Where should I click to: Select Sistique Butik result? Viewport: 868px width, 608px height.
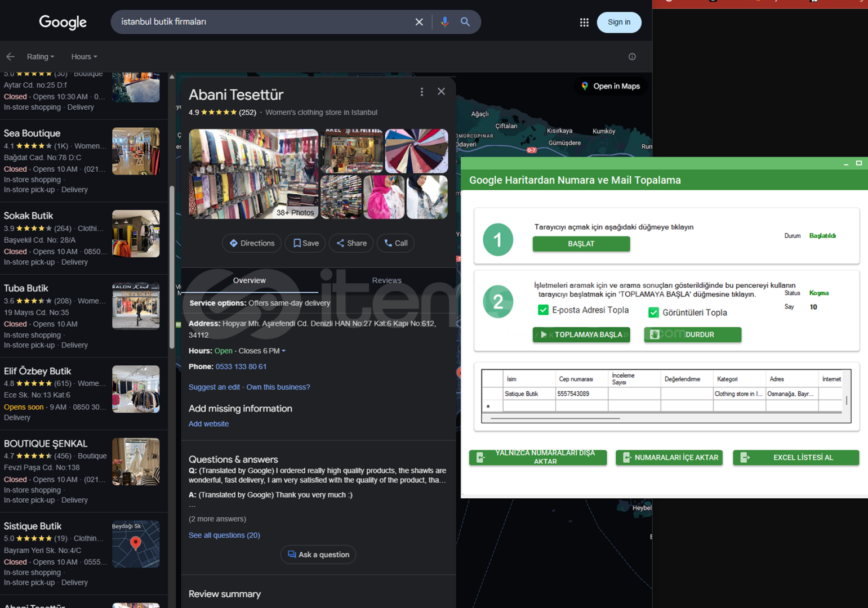[83, 553]
